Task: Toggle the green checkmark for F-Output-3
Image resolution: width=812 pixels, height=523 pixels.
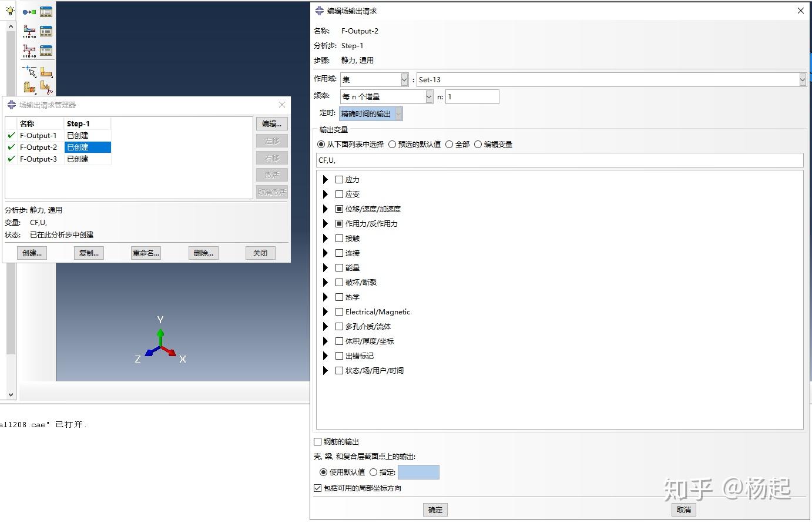Action: coord(11,159)
